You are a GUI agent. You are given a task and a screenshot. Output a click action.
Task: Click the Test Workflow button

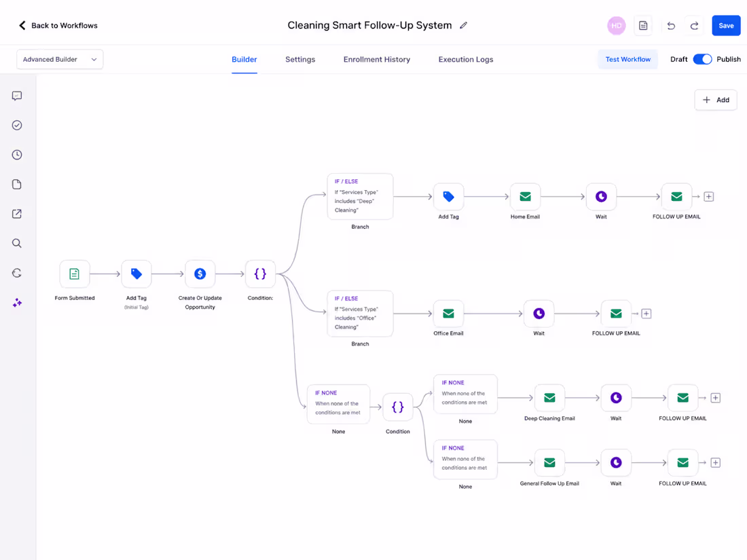[x=628, y=60]
